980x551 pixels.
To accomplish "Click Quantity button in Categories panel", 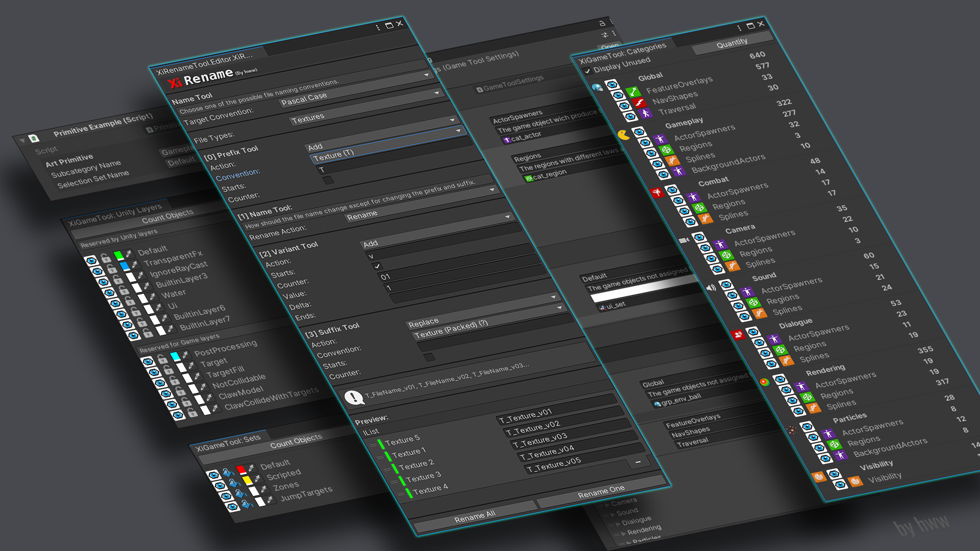I will pos(732,43).
